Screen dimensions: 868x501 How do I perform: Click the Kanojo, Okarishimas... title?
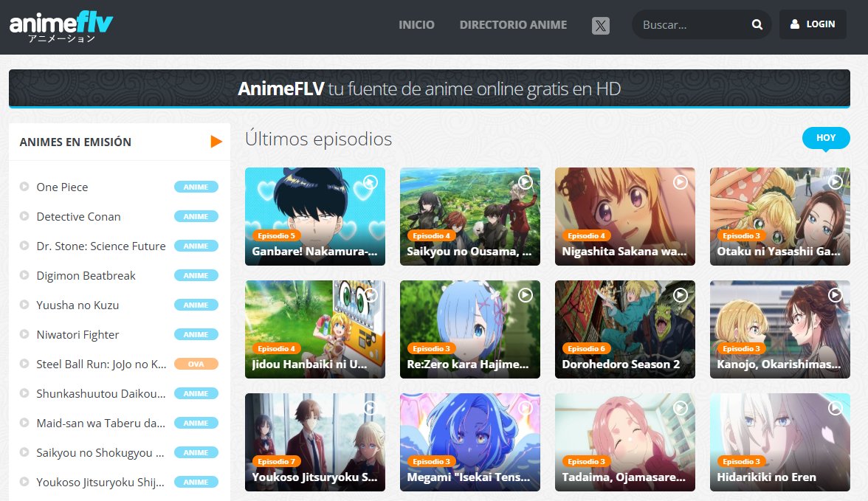[779, 364]
